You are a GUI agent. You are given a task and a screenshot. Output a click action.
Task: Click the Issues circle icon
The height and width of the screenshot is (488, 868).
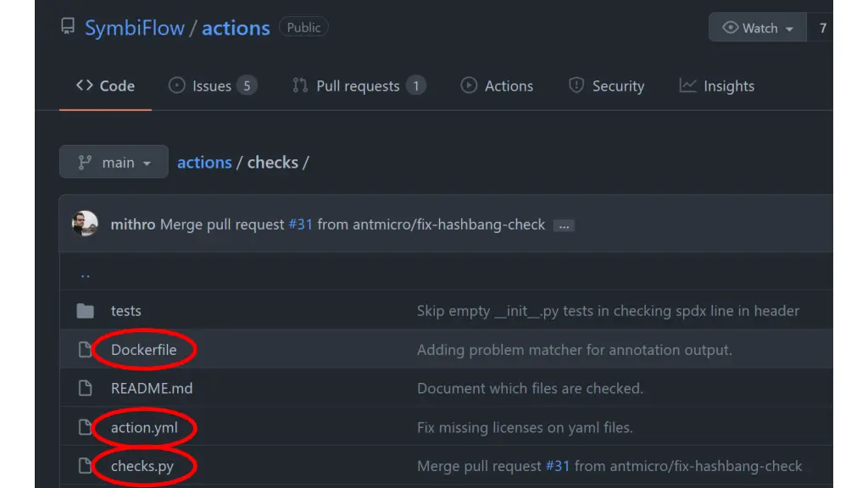pos(176,86)
